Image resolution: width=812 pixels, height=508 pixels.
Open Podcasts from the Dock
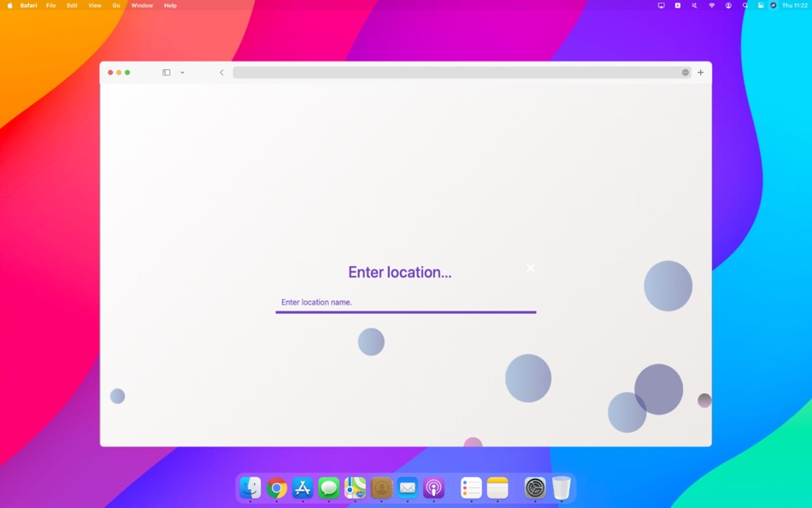(x=434, y=488)
